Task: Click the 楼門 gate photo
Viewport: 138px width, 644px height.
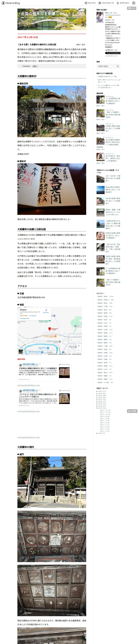Action: coord(52,482)
